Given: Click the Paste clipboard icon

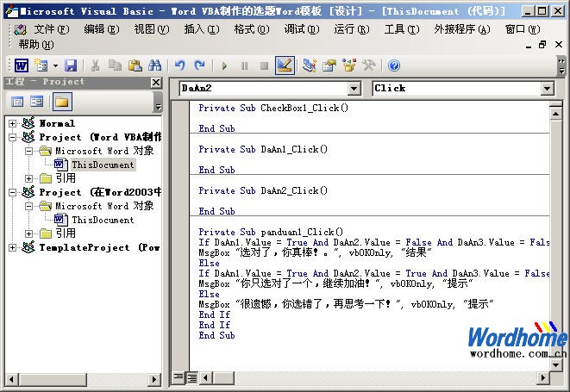Looking at the screenshot, I should 135,65.
